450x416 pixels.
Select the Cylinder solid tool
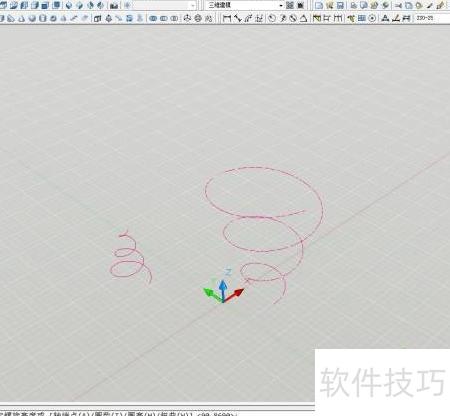click(43, 18)
